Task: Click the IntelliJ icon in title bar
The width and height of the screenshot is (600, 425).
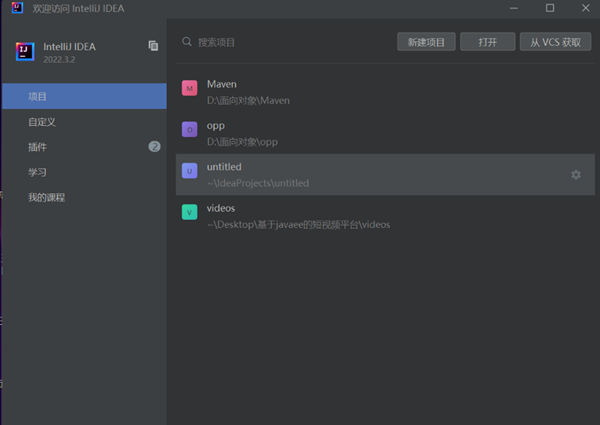Action: point(18,8)
